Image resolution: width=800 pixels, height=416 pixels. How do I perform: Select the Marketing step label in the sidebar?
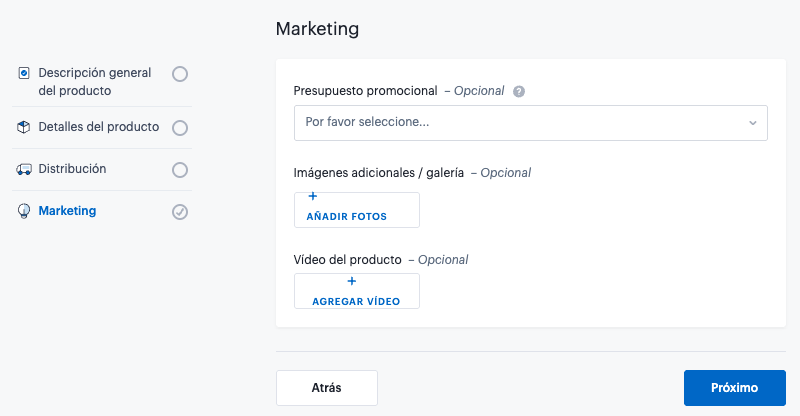click(x=67, y=211)
